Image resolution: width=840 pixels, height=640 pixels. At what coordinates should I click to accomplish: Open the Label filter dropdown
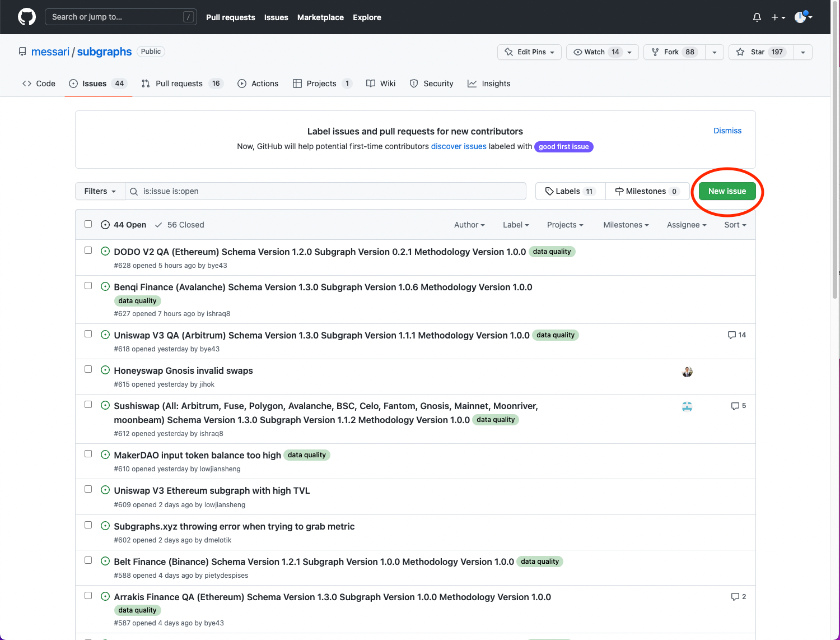(x=516, y=225)
